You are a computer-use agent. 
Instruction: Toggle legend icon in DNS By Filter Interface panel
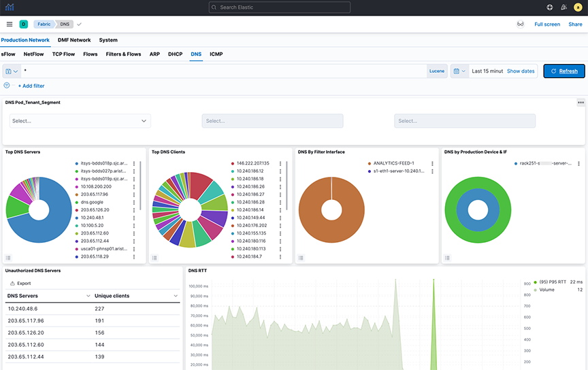tap(301, 258)
